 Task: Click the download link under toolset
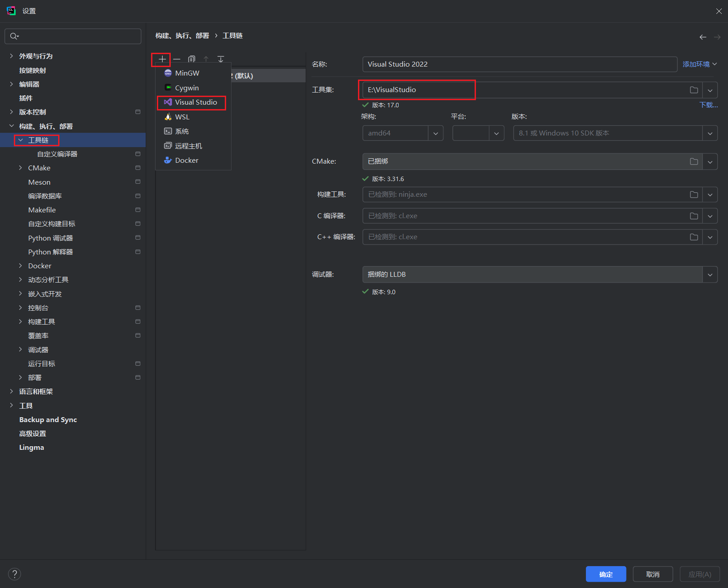[x=708, y=105]
